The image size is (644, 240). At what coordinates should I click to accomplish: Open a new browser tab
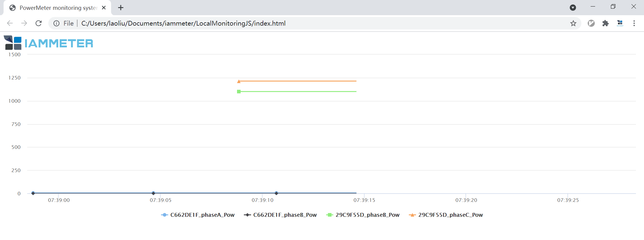point(121,8)
